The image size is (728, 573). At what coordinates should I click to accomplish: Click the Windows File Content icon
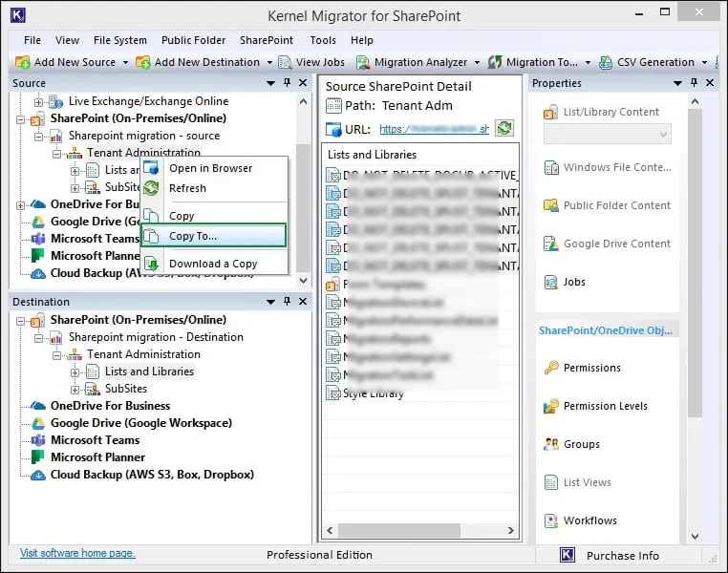click(551, 167)
